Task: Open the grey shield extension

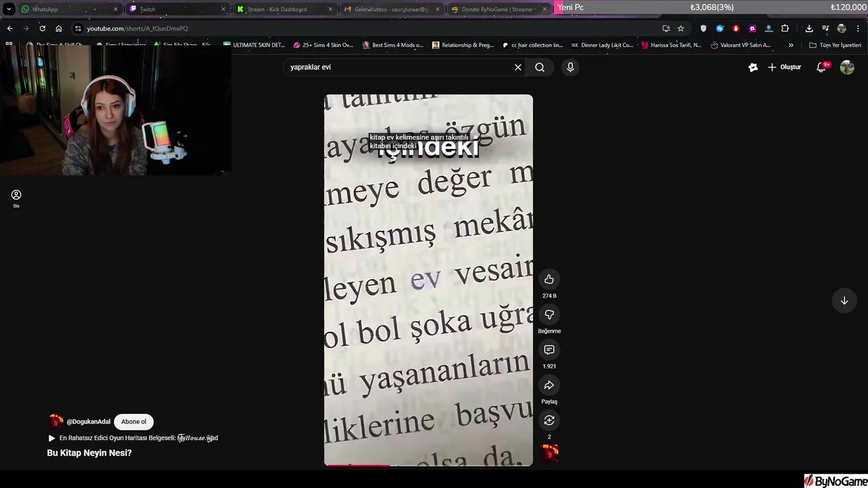Action: point(703,28)
